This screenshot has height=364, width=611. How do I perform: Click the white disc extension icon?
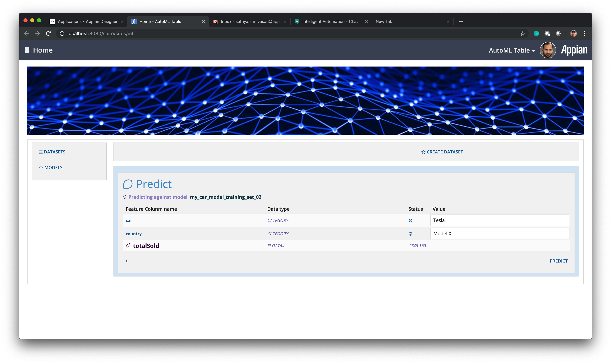(x=558, y=33)
